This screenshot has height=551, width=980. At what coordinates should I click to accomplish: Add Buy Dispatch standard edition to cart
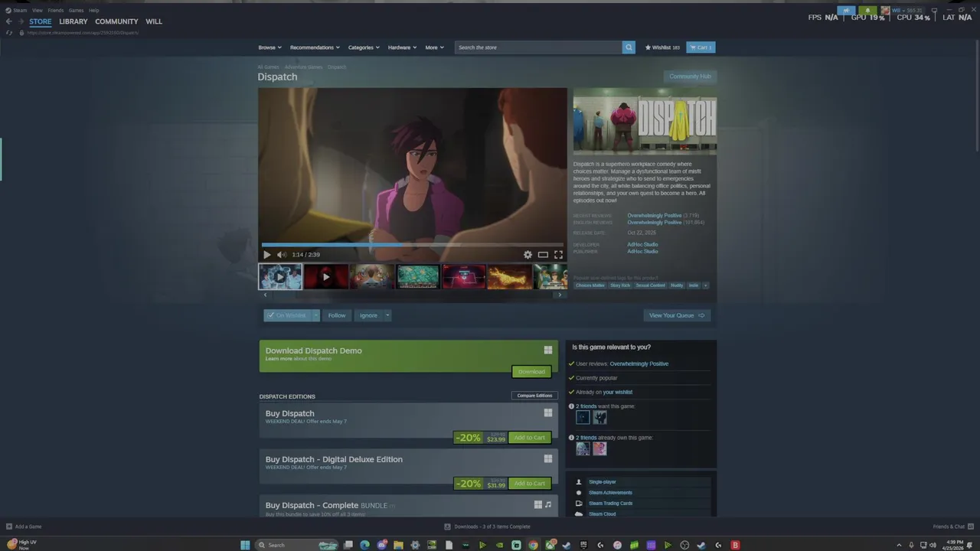(529, 438)
